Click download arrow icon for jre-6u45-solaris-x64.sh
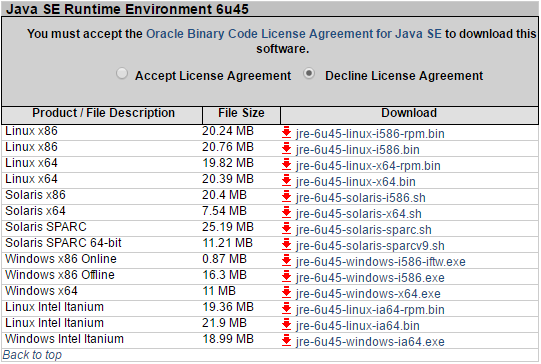Viewport: 541px width, 364px height. coord(286,213)
